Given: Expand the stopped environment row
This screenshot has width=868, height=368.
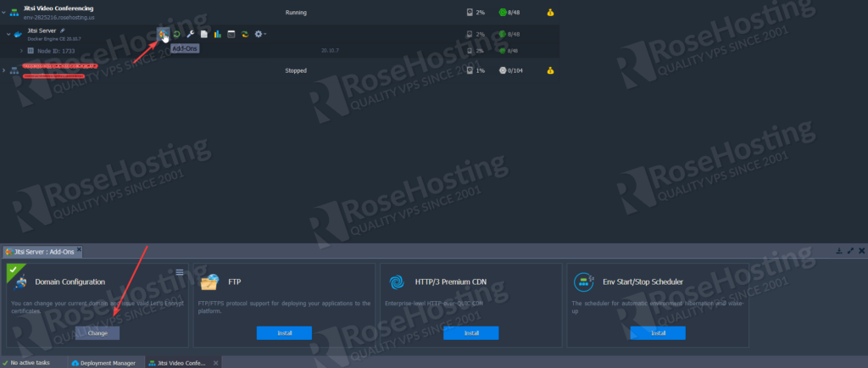Looking at the screenshot, I should tap(3, 70).
